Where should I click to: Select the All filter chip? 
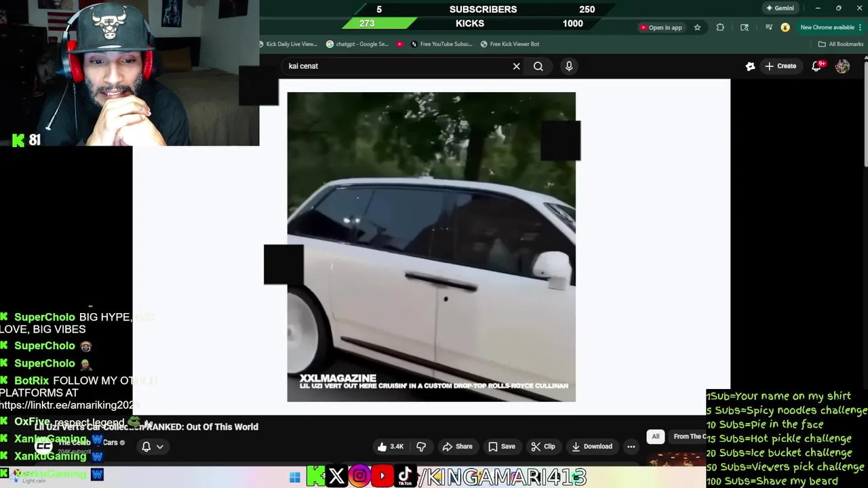coord(656,436)
